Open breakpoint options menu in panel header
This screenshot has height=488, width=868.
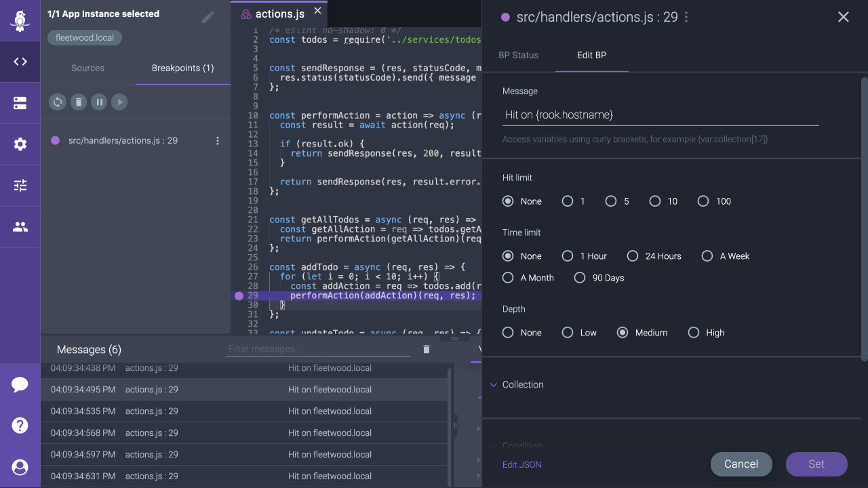click(686, 18)
